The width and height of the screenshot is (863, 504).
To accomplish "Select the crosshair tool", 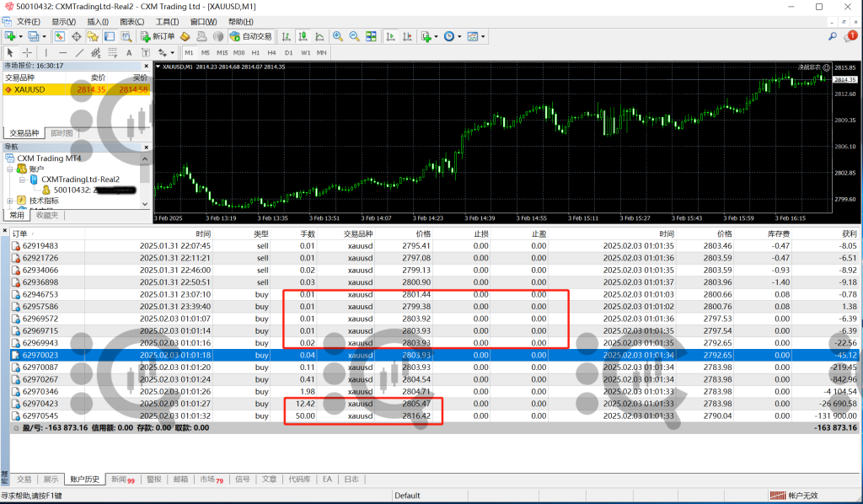I will [27, 52].
